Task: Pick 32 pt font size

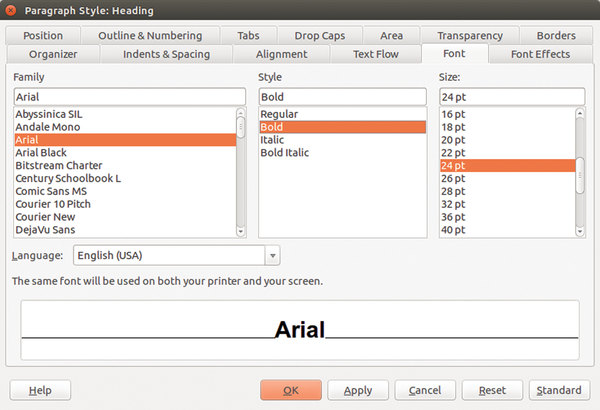Action: [x=507, y=204]
